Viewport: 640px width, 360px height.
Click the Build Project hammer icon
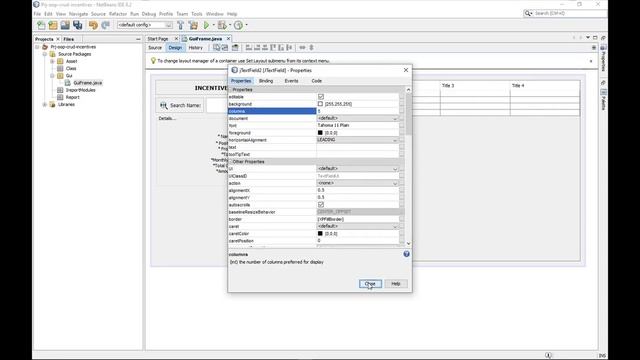(x=180, y=25)
